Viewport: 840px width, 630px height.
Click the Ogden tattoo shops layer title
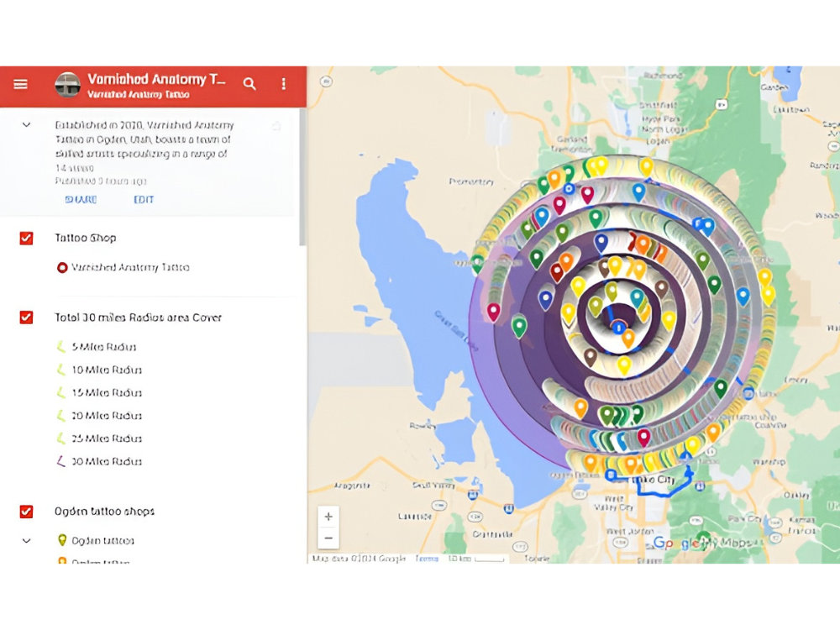[x=104, y=512]
